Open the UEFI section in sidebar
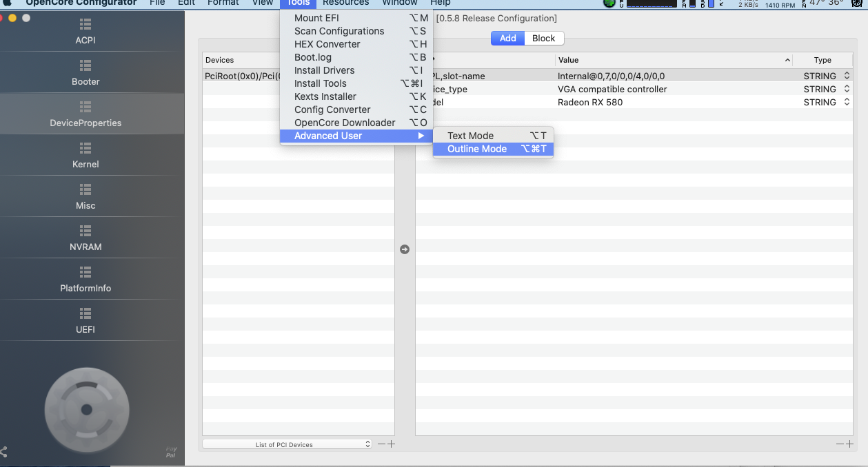 click(x=85, y=321)
